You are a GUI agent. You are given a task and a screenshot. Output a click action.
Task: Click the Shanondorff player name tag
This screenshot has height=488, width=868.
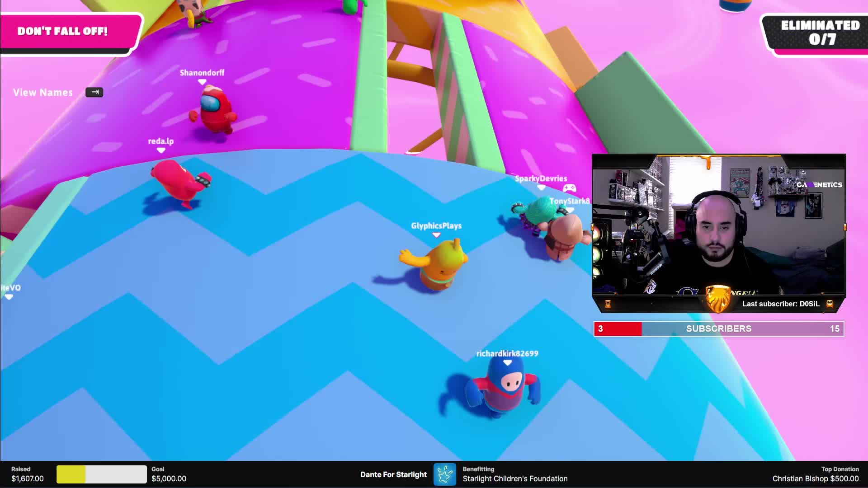click(x=202, y=73)
